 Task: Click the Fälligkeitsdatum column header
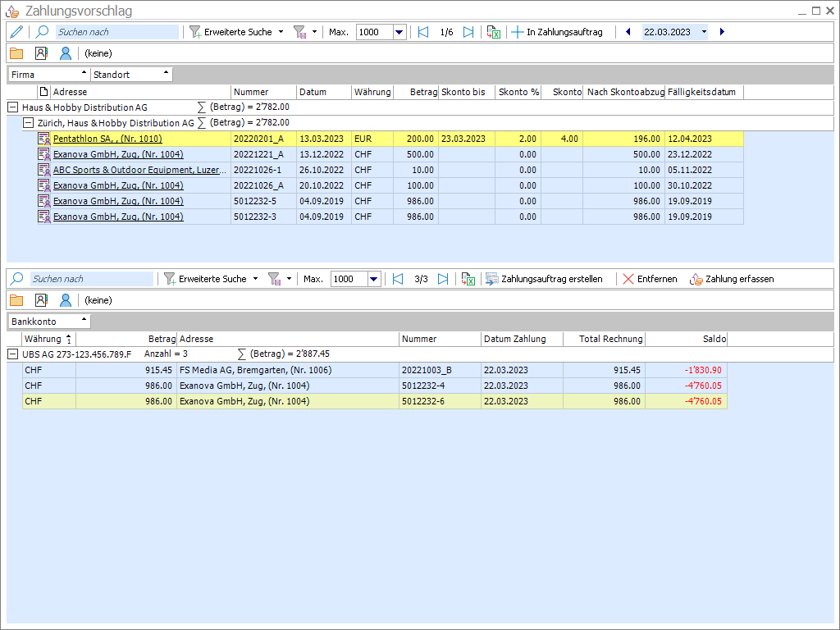(703, 92)
